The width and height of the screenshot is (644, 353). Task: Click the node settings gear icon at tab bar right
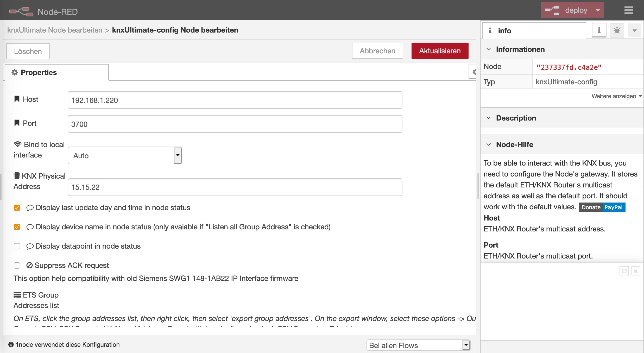pyautogui.click(x=473, y=72)
